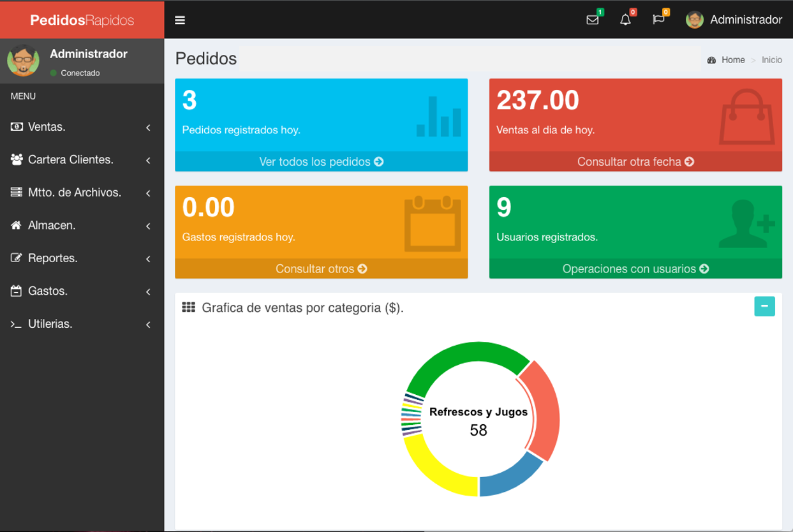Click the calendar icon on Gastos card
Screen dimensions: 793x532
point(433,224)
